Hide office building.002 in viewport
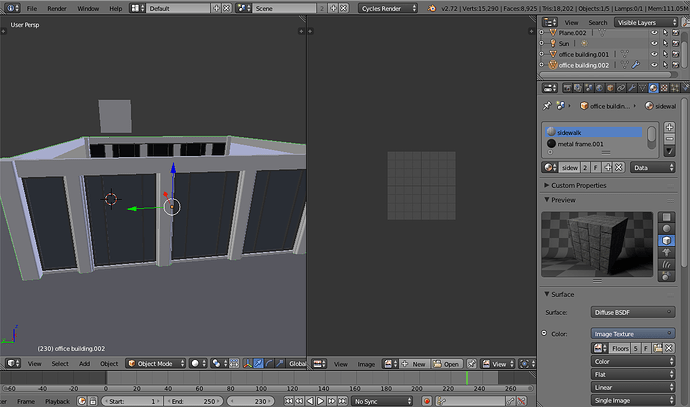 pyautogui.click(x=654, y=65)
